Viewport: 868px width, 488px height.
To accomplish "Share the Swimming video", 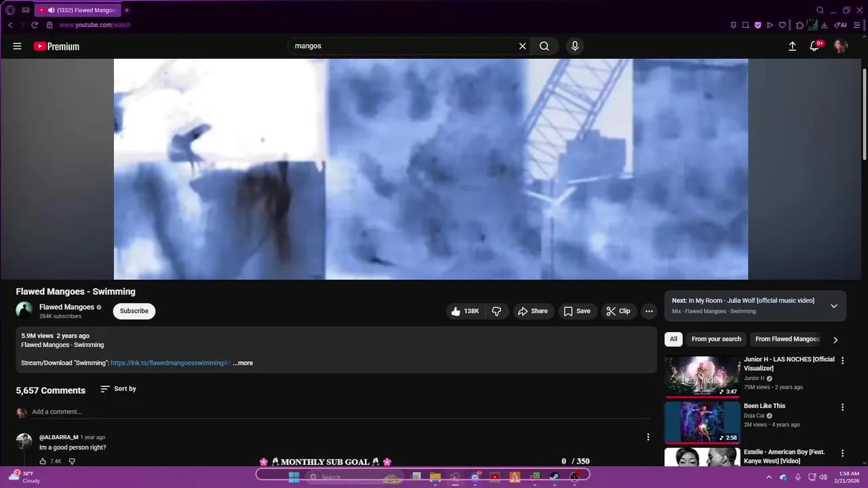I will pyautogui.click(x=532, y=311).
